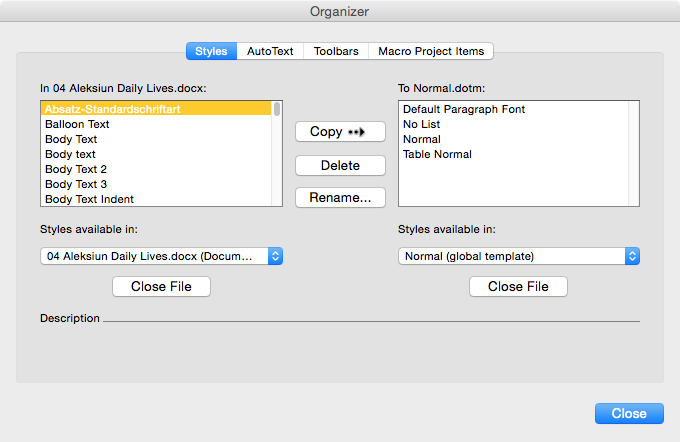
Task: Select Table Normal in Normal.dotm list
Action: coord(513,154)
